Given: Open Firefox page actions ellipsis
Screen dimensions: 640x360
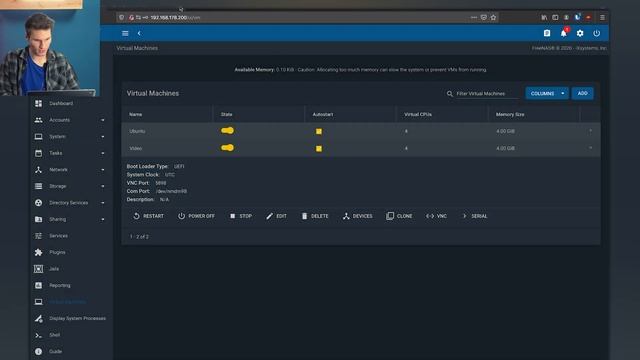Looking at the screenshot, I should [474, 18].
